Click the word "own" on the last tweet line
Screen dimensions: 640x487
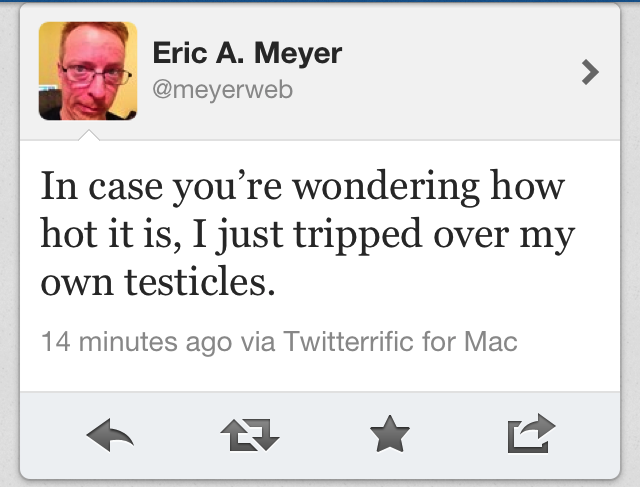(x=74, y=282)
